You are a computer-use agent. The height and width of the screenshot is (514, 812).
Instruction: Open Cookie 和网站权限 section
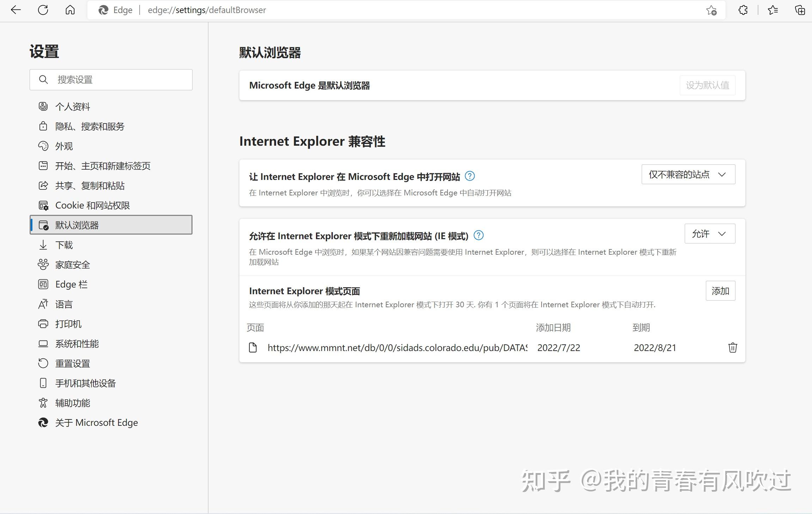click(x=92, y=205)
